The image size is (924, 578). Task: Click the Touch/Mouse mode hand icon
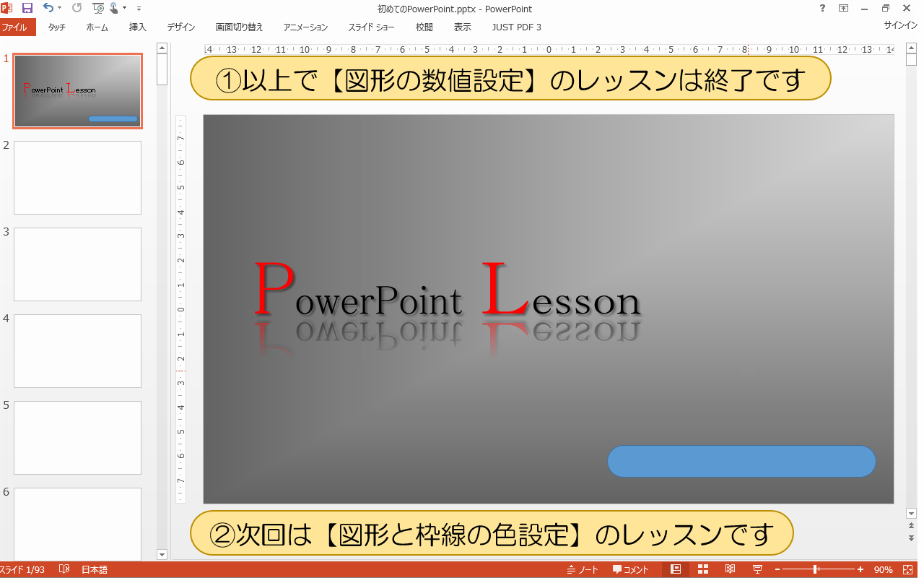coord(113,8)
